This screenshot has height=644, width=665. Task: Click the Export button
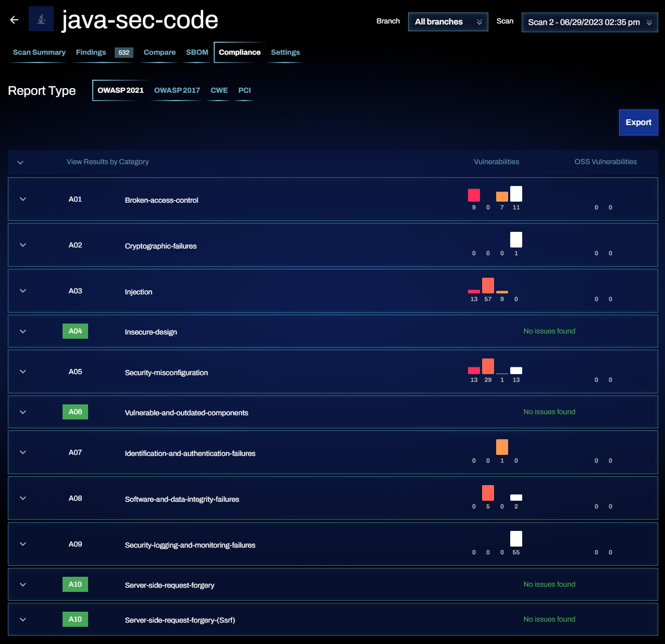click(638, 122)
